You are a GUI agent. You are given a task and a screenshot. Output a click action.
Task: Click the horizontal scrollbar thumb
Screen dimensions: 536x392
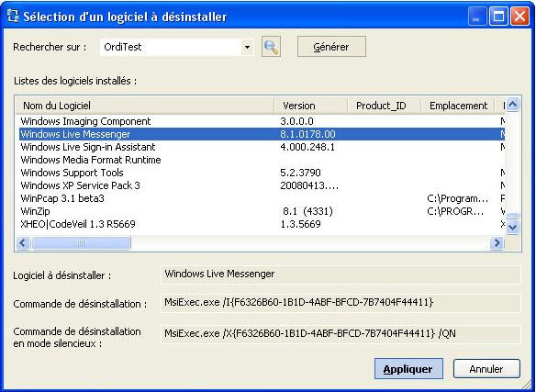pos(81,243)
